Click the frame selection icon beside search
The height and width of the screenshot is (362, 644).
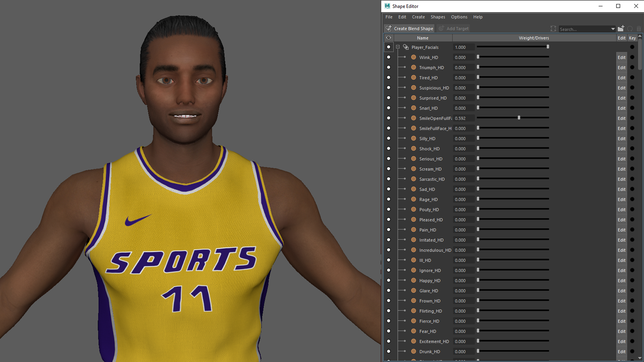pyautogui.click(x=553, y=29)
